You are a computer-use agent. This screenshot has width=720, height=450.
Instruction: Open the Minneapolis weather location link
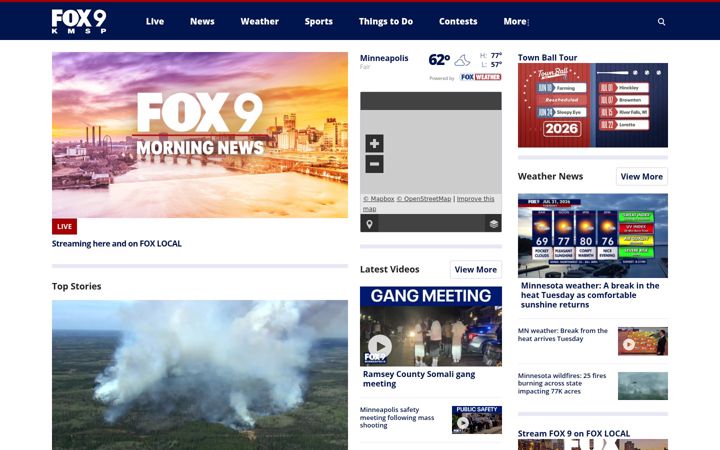click(384, 58)
